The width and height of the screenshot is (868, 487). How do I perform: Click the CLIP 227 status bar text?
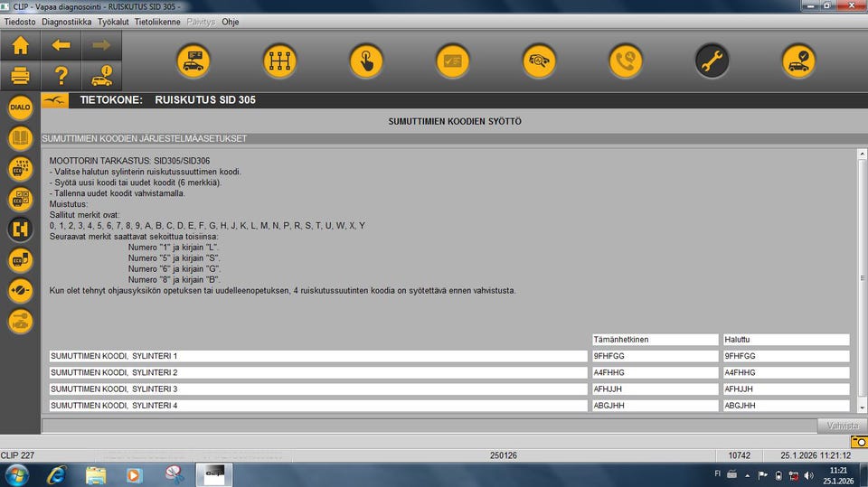(17, 455)
